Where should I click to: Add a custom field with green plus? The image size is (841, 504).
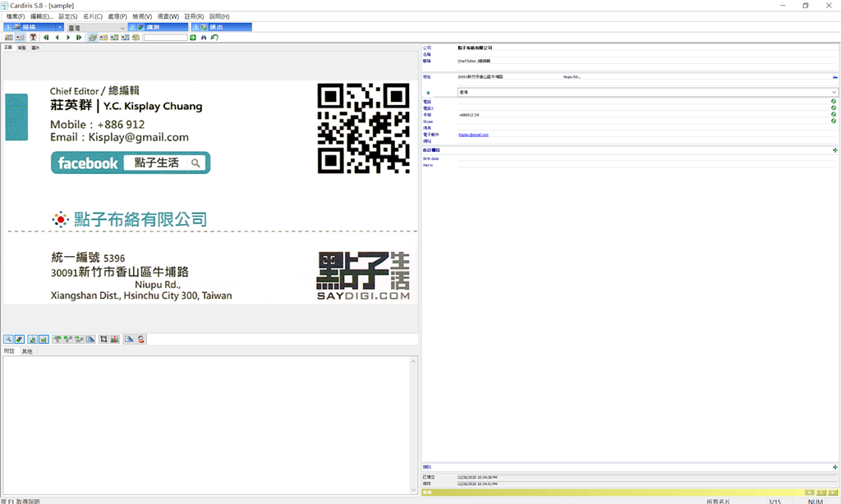point(835,150)
